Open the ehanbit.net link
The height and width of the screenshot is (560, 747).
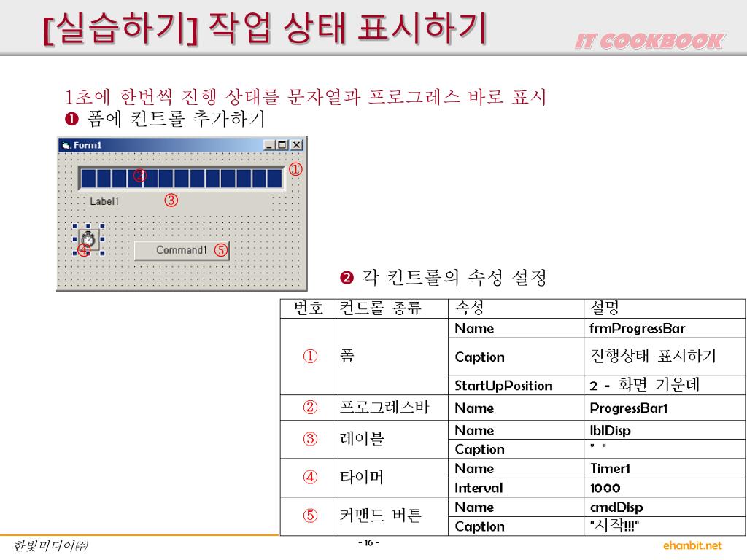(x=692, y=545)
